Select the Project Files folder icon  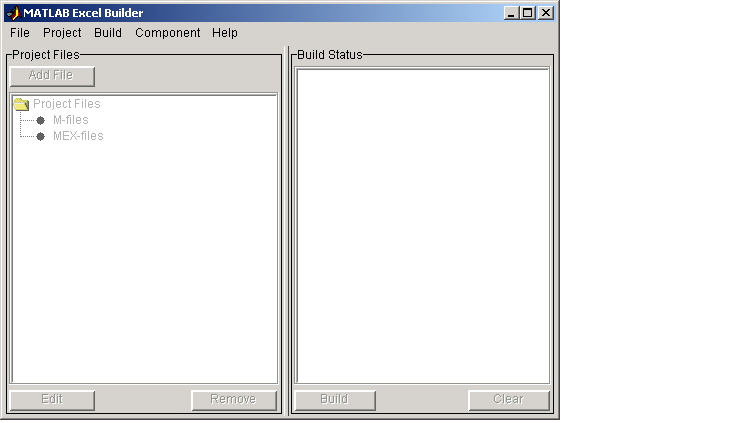pyautogui.click(x=21, y=104)
